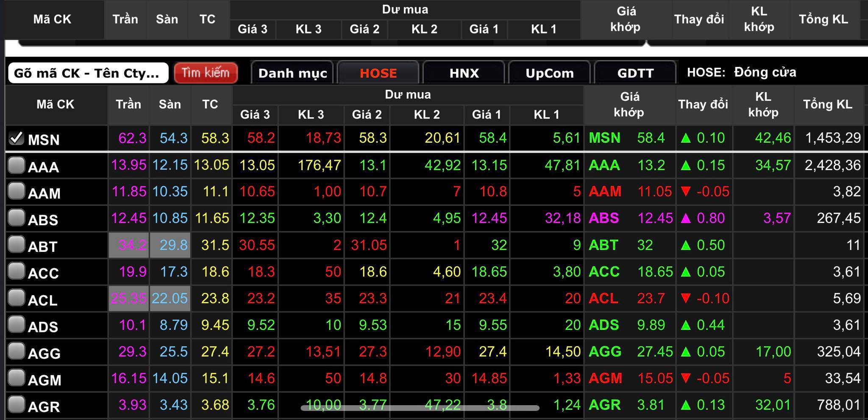Image resolution: width=868 pixels, height=420 pixels.
Task: Tick the AAM row checkbox
Action: click(x=16, y=191)
